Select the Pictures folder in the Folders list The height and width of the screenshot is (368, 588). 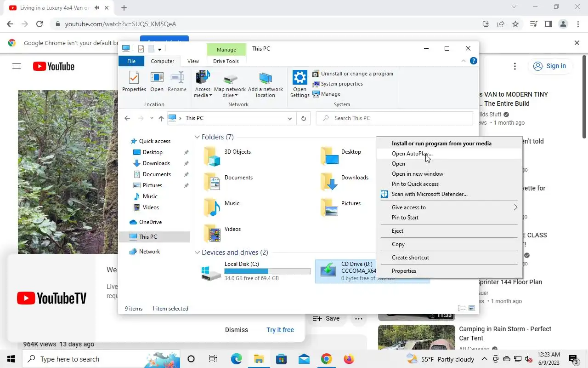tap(341, 207)
